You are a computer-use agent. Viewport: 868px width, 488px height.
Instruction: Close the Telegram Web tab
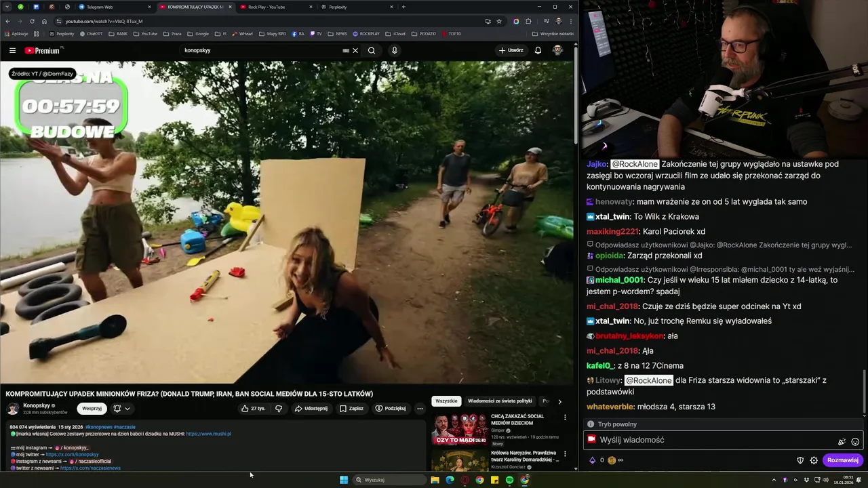149,7
